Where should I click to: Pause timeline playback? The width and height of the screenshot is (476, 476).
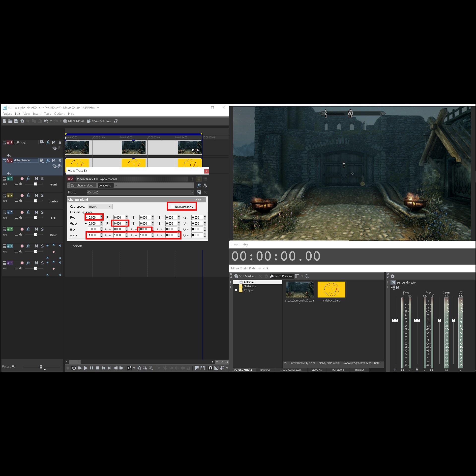(x=92, y=368)
